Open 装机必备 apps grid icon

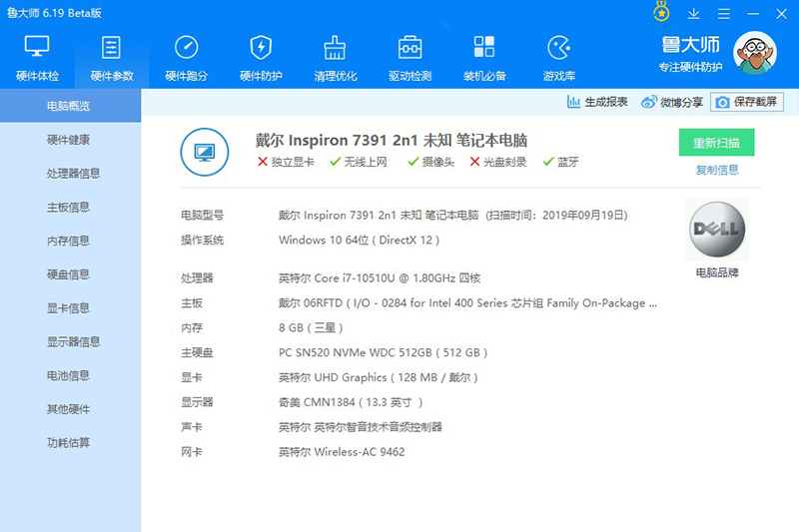tap(484, 47)
